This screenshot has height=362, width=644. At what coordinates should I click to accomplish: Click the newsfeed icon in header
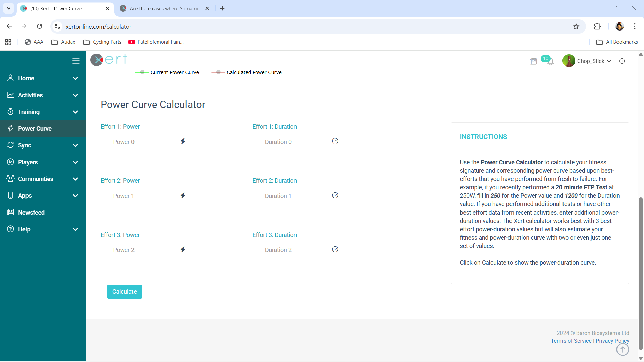533,61
